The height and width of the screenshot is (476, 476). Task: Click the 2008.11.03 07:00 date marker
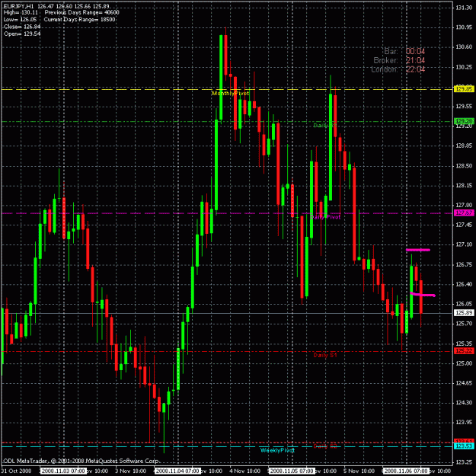click(x=63, y=471)
